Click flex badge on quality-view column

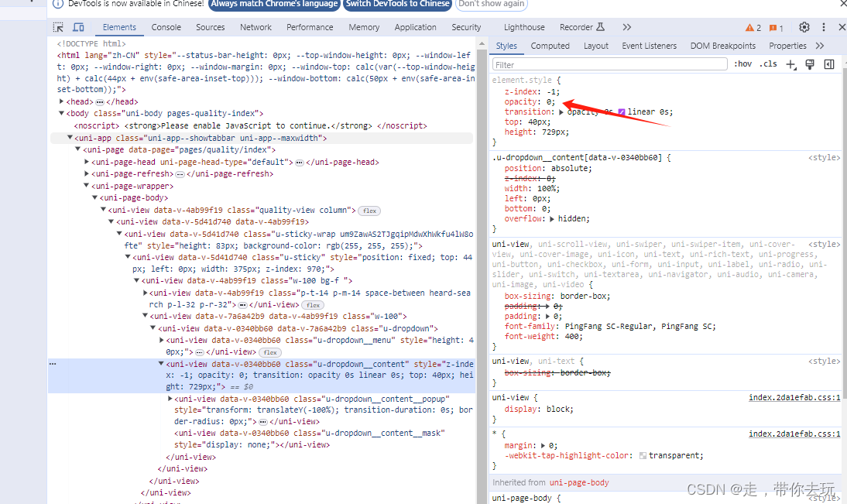pyautogui.click(x=370, y=211)
